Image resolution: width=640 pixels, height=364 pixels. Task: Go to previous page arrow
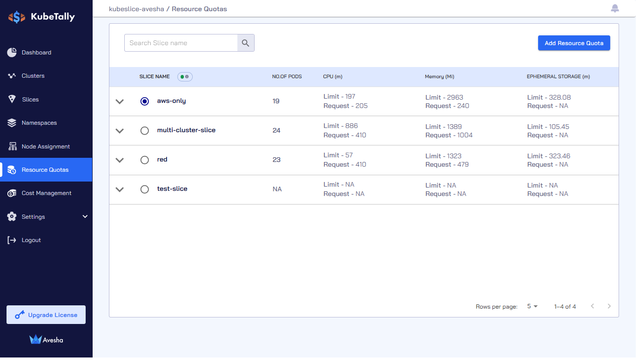[x=593, y=306]
